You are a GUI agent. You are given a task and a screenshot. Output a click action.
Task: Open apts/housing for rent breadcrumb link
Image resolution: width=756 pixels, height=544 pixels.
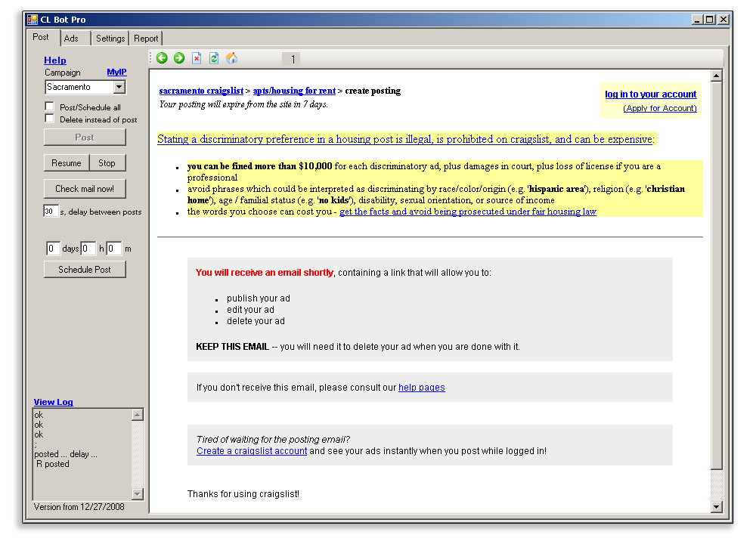click(294, 91)
